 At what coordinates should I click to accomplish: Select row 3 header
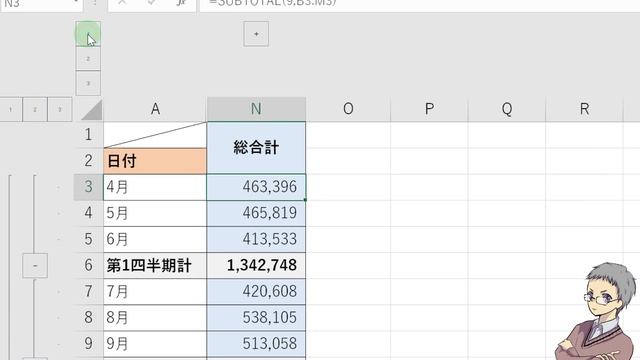pos(89,187)
